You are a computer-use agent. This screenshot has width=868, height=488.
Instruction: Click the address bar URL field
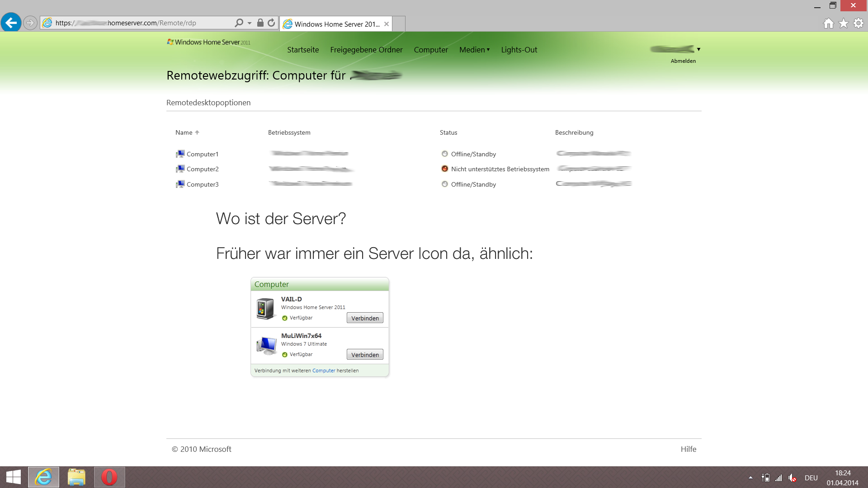142,23
